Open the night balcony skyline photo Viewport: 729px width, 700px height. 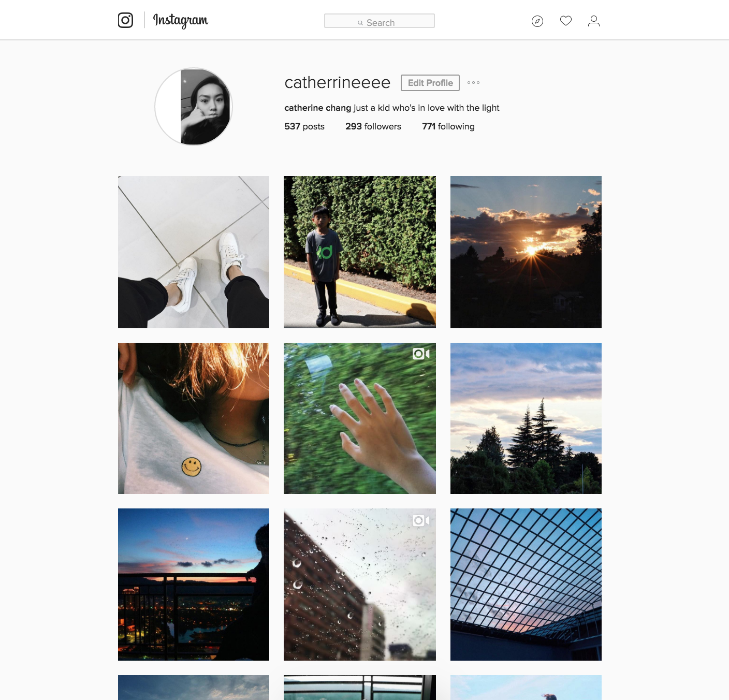tap(194, 585)
